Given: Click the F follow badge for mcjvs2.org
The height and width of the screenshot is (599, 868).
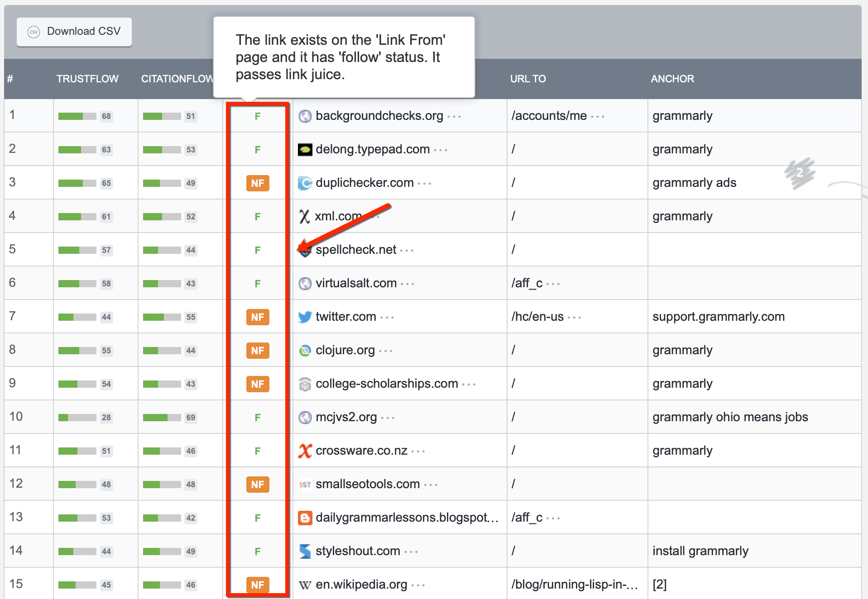Looking at the screenshot, I should [x=258, y=418].
